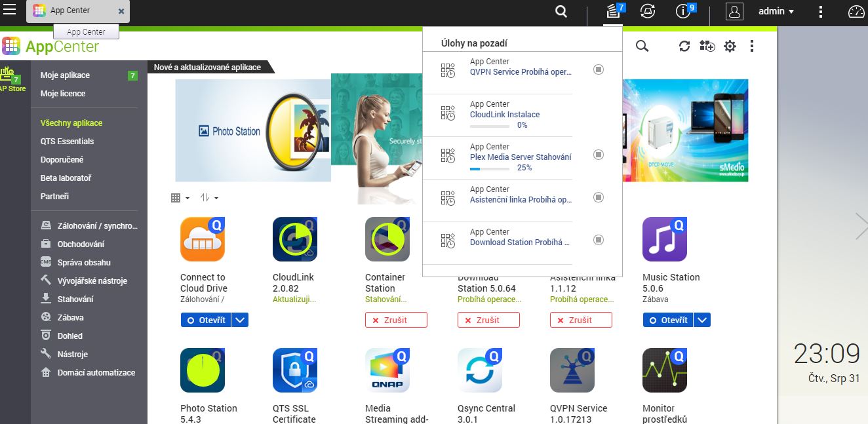This screenshot has width=868, height=424.
Task: Click the Qsync Central app icon
Action: point(480,370)
